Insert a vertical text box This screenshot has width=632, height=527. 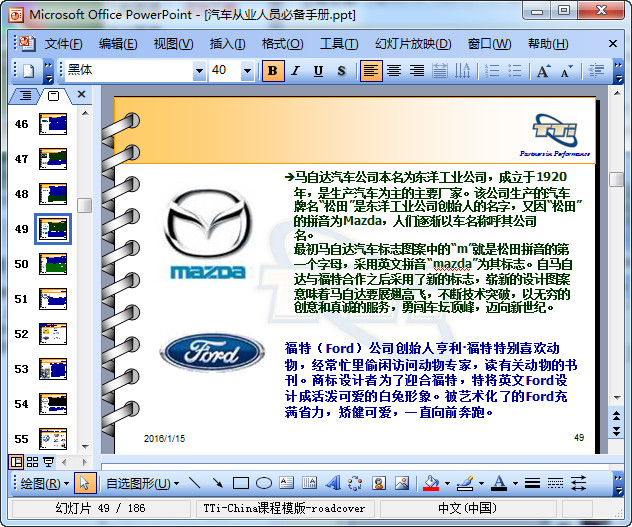(309, 483)
